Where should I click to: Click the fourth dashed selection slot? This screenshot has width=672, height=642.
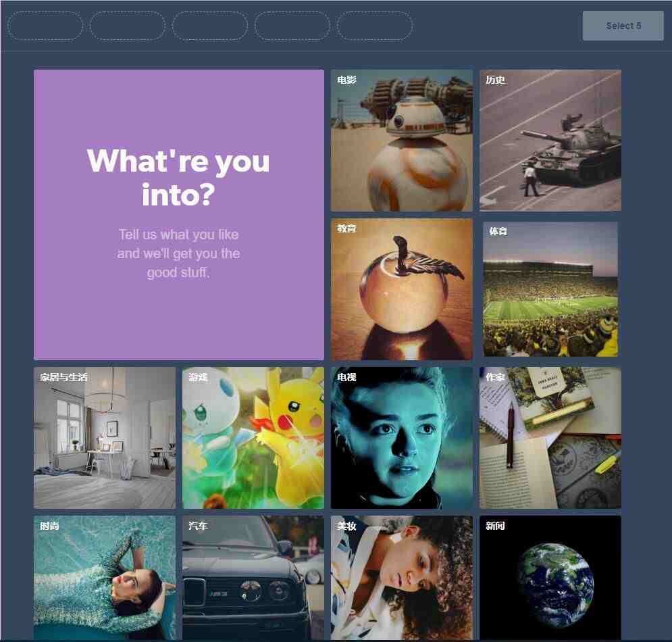(292, 26)
